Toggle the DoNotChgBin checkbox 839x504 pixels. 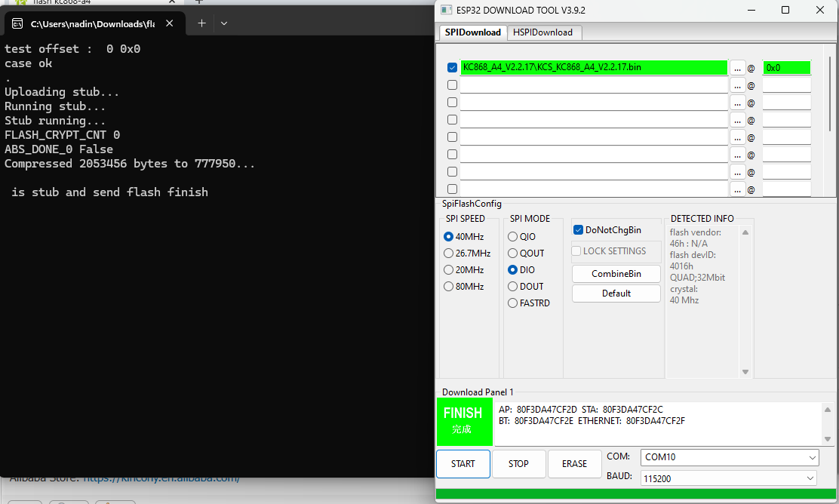(578, 230)
